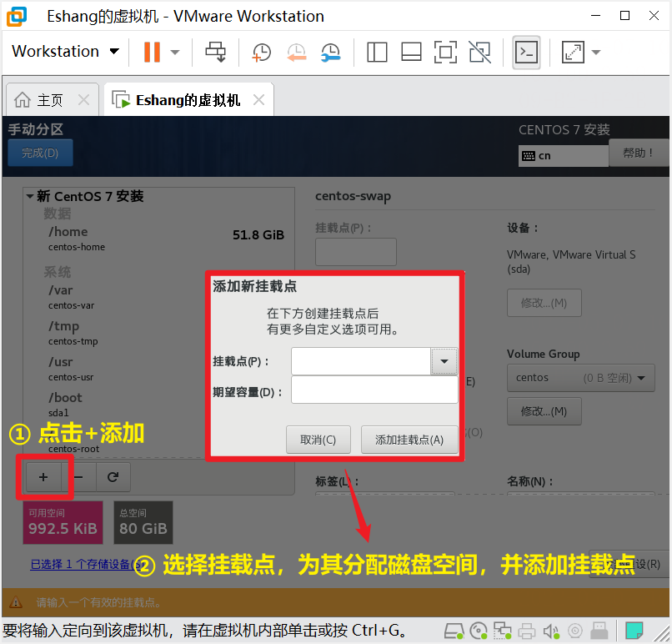Click the grey circular device status icon
Image resolution: width=672 pixels, height=644 pixels.
tap(575, 631)
